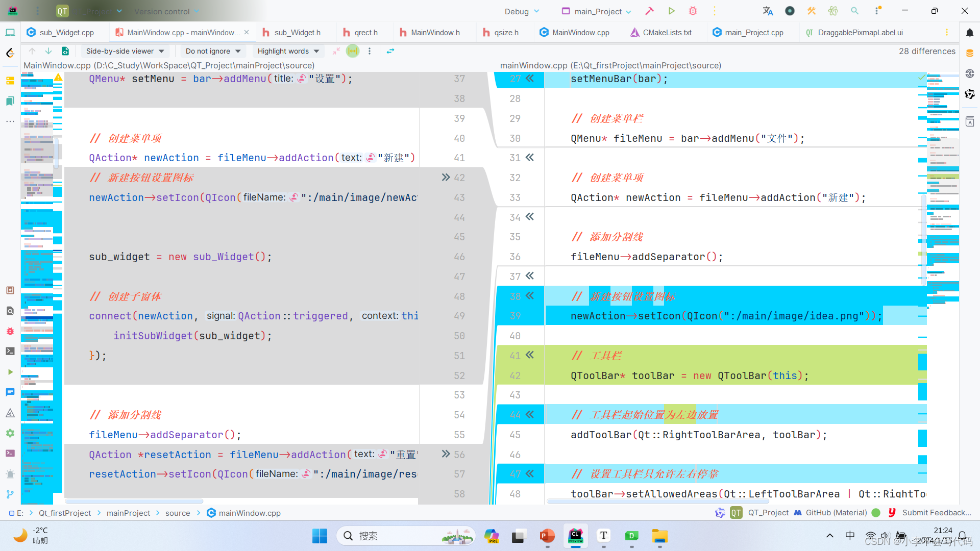This screenshot has width=980, height=551.
Task: Open Version control dropdown
Action: 166,11
